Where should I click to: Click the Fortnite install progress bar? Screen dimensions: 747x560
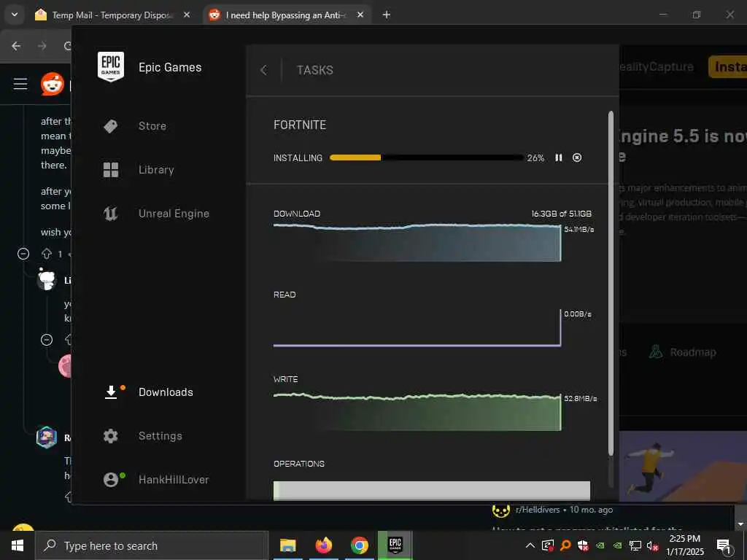pos(426,157)
